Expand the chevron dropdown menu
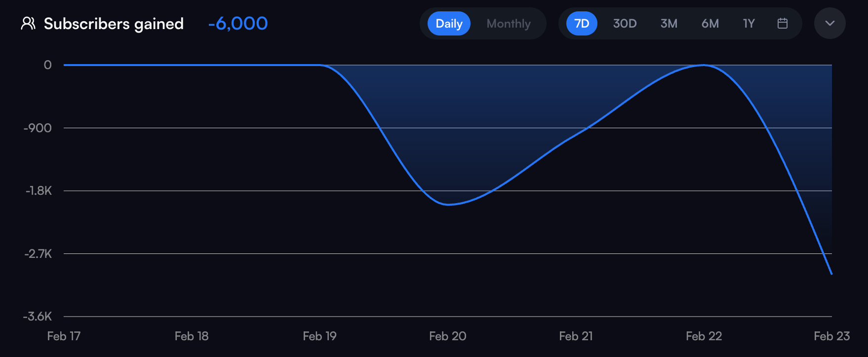Screen dimensions: 868x357 pos(829,23)
